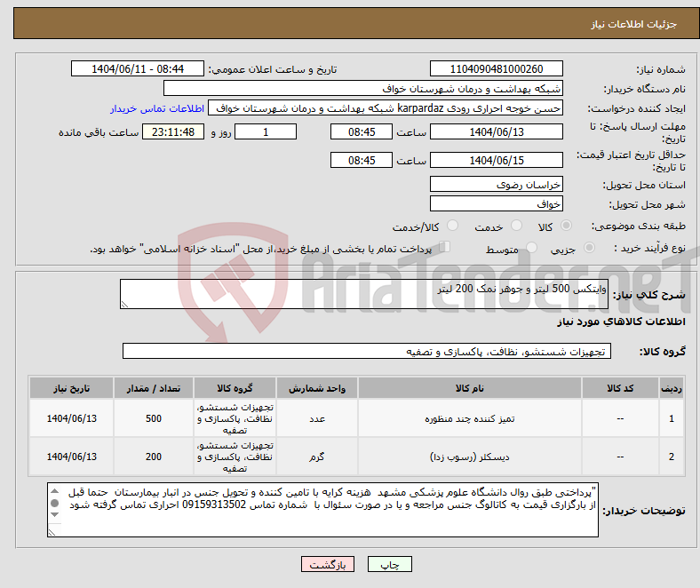Click the response deadline time 08:45 field
Image resolution: width=700 pixels, height=588 pixels.
[x=362, y=131]
